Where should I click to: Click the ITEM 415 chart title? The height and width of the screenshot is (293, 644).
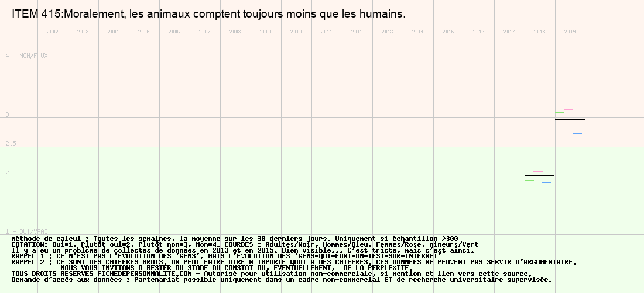click(208, 14)
